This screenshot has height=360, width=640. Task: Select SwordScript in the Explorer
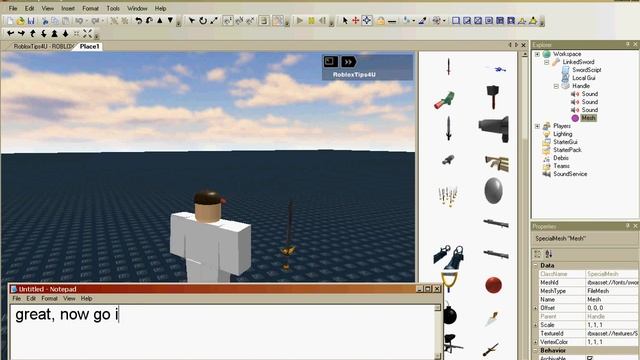587,70
